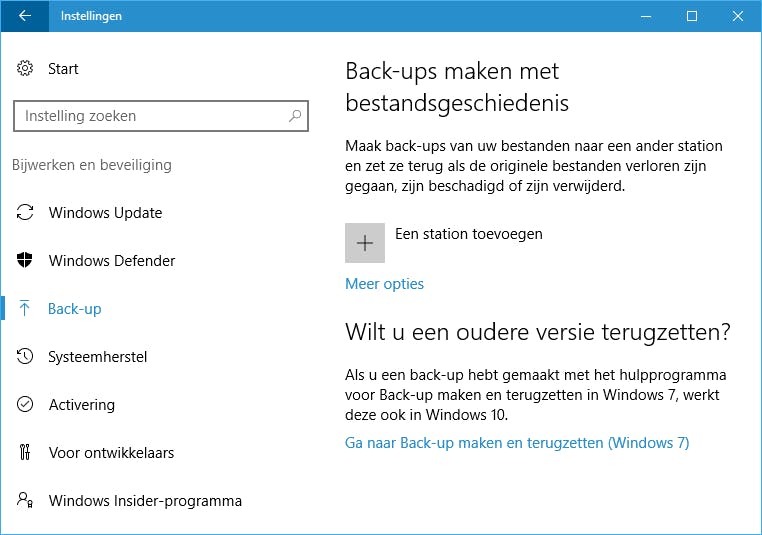Click the Windows Update sync icon

point(26,213)
